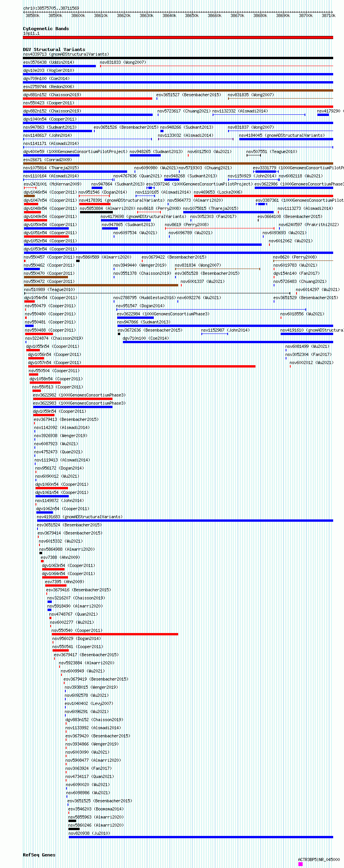
Task: Open nsv2788795 (Huddleston2016) variant label
Action: (x=145, y=298)
